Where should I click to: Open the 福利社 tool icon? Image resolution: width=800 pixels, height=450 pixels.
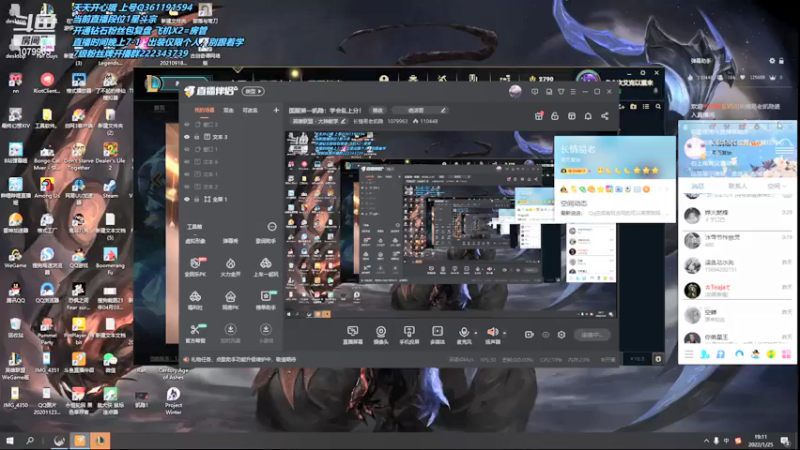[x=195, y=296]
